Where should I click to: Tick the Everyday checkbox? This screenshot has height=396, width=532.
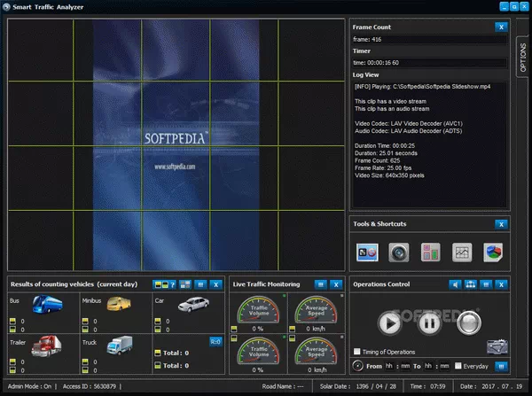[x=458, y=366]
